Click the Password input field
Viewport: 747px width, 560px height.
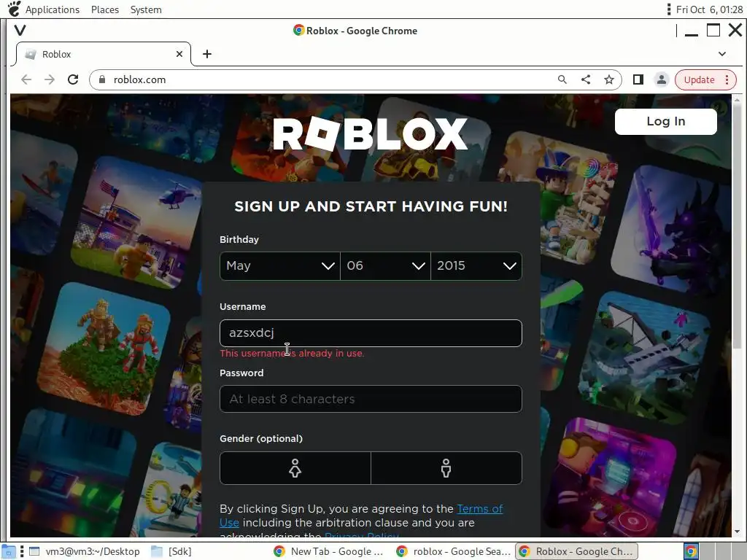371,399
